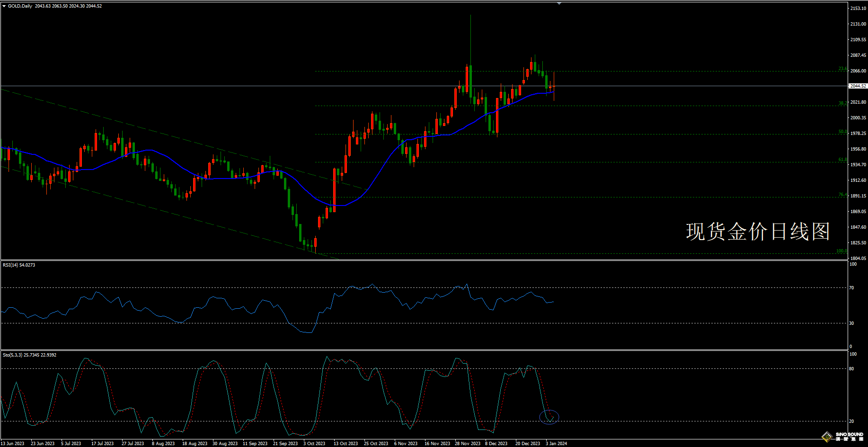Image resolution: width=868 pixels, height=447 pixels.
Task: Click the triangle beside GOLD,Daily title
Action: (4, 6)
